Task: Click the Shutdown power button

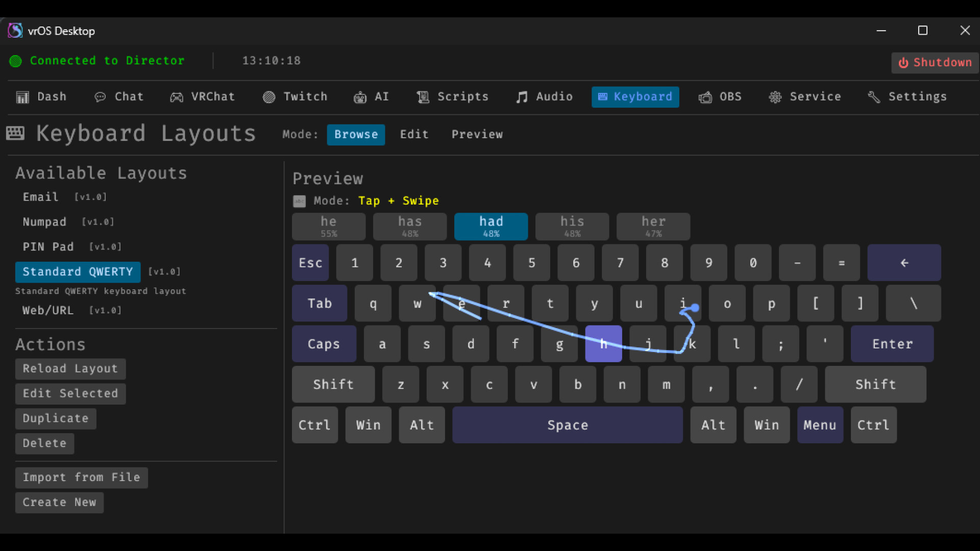Action: (x=935, y=62)
